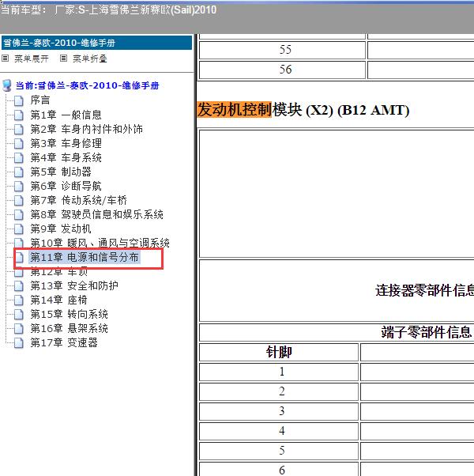
Task: Click the page icon of 第11章 电源和信号分布
Action: click(19, 257)
